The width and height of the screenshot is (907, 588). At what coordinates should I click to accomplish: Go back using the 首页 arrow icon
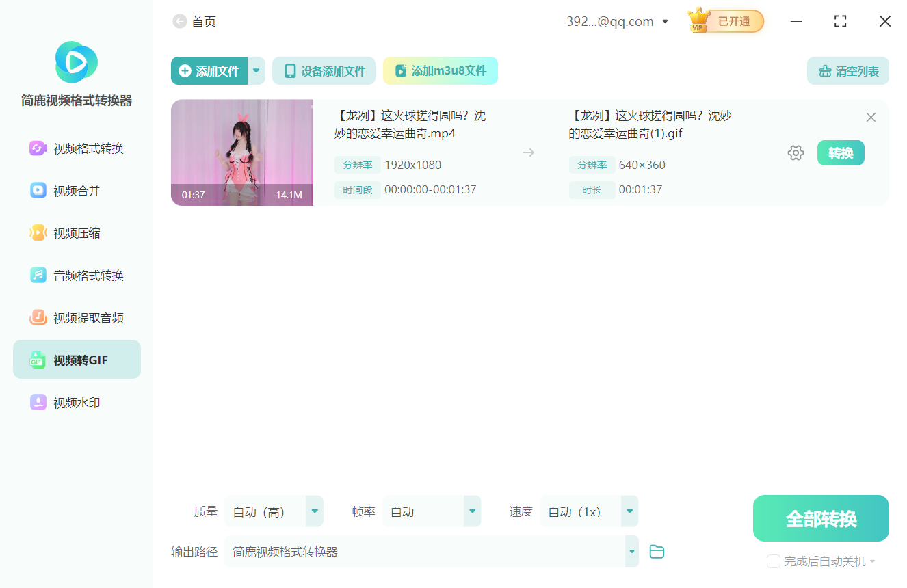point(180,22)
